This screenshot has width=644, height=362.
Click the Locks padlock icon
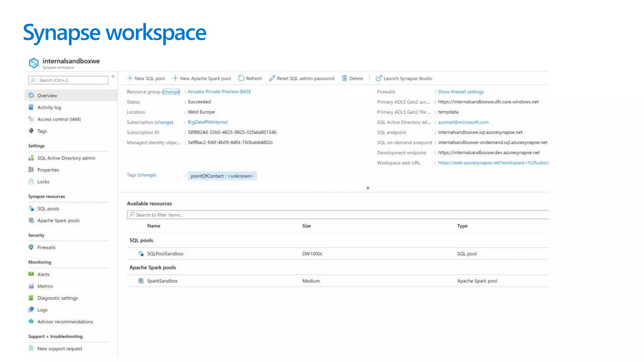pyautogui.click(x=31, y=181)
